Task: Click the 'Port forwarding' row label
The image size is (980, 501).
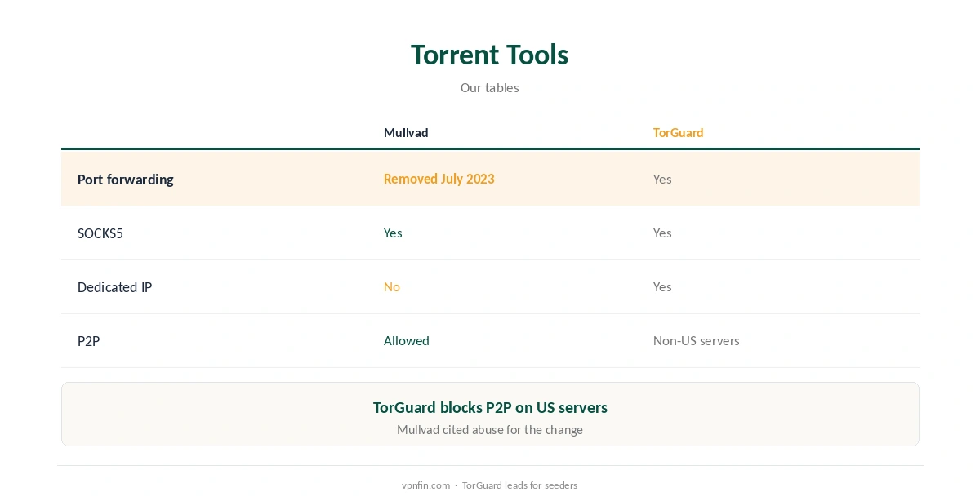Action: click(x=126, y=179)
